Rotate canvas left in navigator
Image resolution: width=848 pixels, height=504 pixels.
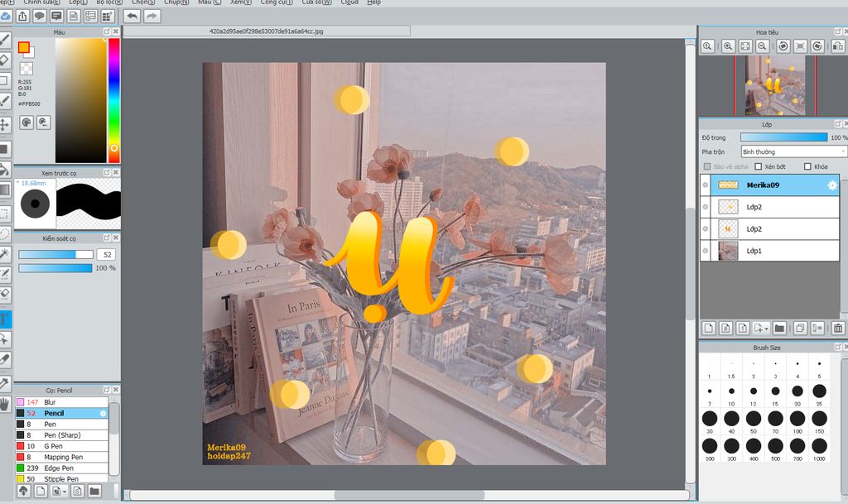coord(783,46)
